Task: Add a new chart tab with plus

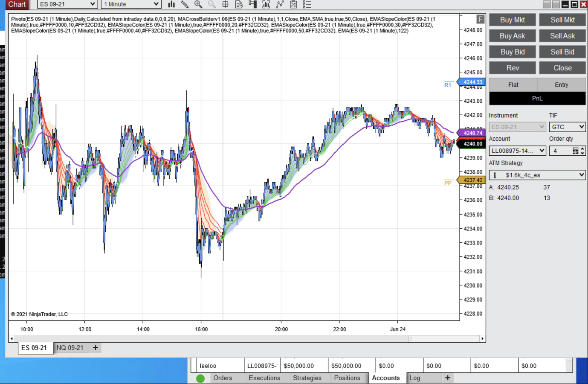Action: coord(96,348)
